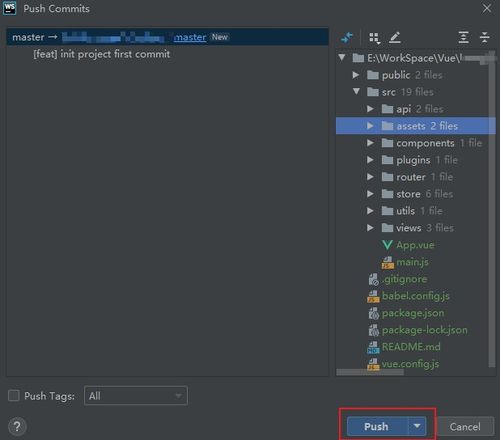Enable the Push Tags checkbox
This screenshot has height=440, width=500.
pyautogui.click(x=14, y=396)
